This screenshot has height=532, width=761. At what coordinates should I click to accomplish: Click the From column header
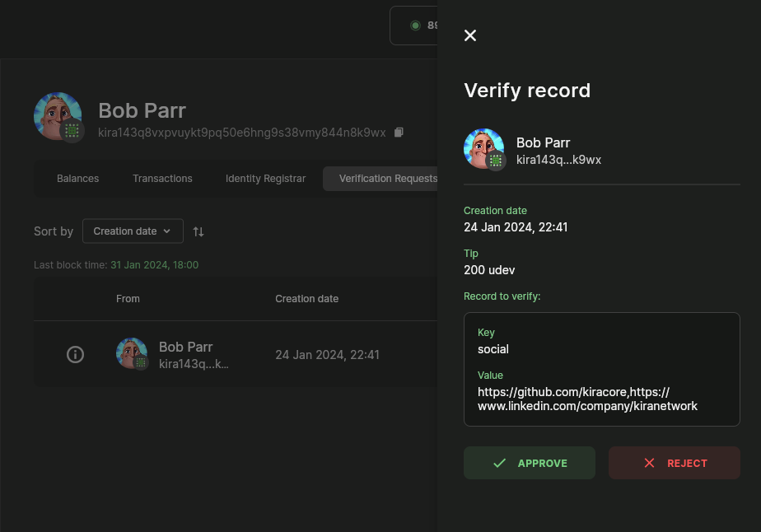[x=128, y=299]
